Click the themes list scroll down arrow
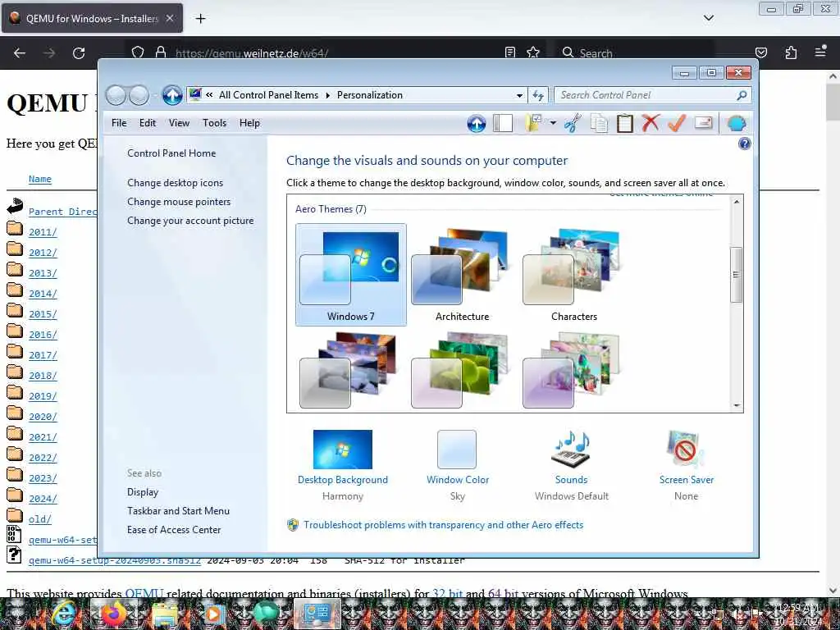Screen dimensions: 840x630 [737, 405]
